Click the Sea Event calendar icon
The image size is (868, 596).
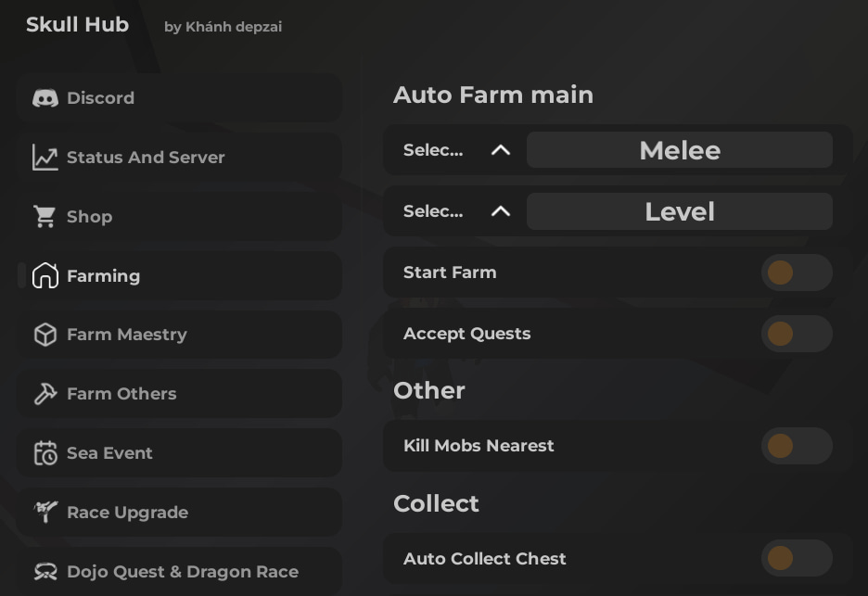click(x=45, y=452)
